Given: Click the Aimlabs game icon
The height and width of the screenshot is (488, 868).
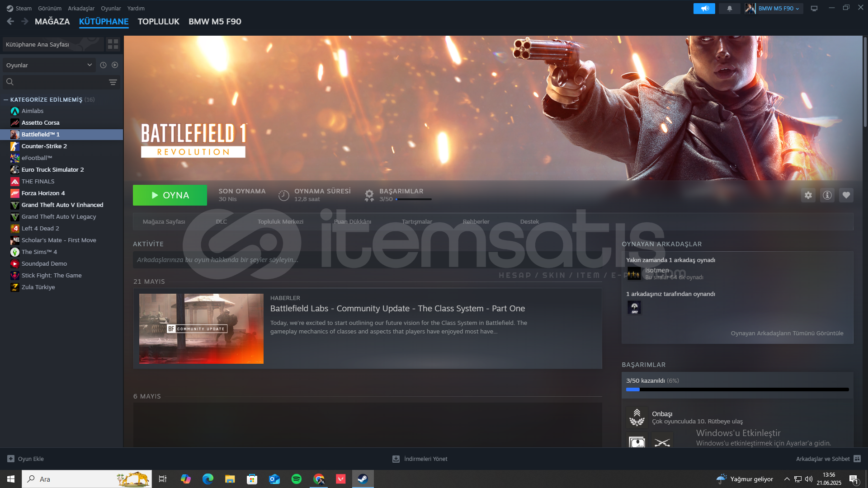Looking at the screenshot, I should click(x=15, y=111).
